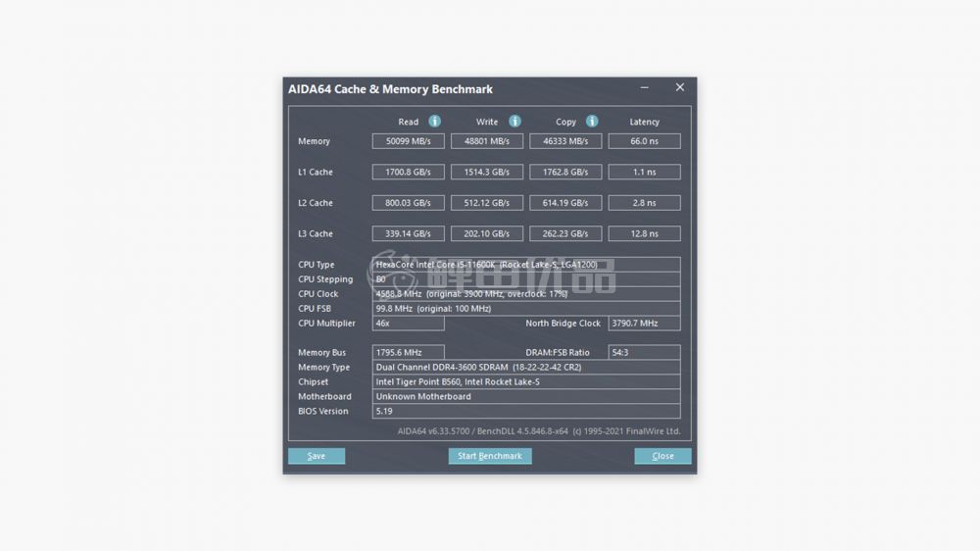This screenshot has width=980, height=551.
Task: Click the L1 Cache row label
Action: click(x=316, y=172)
